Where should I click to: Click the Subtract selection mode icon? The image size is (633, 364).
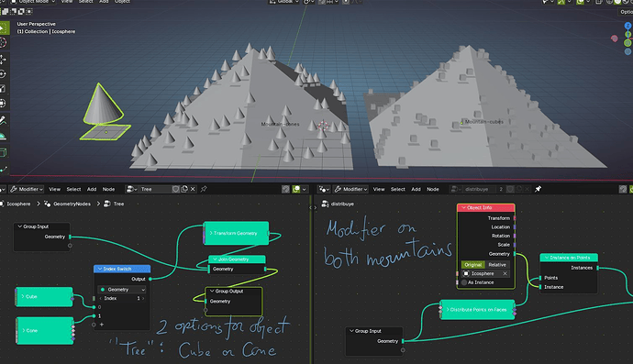14,11
